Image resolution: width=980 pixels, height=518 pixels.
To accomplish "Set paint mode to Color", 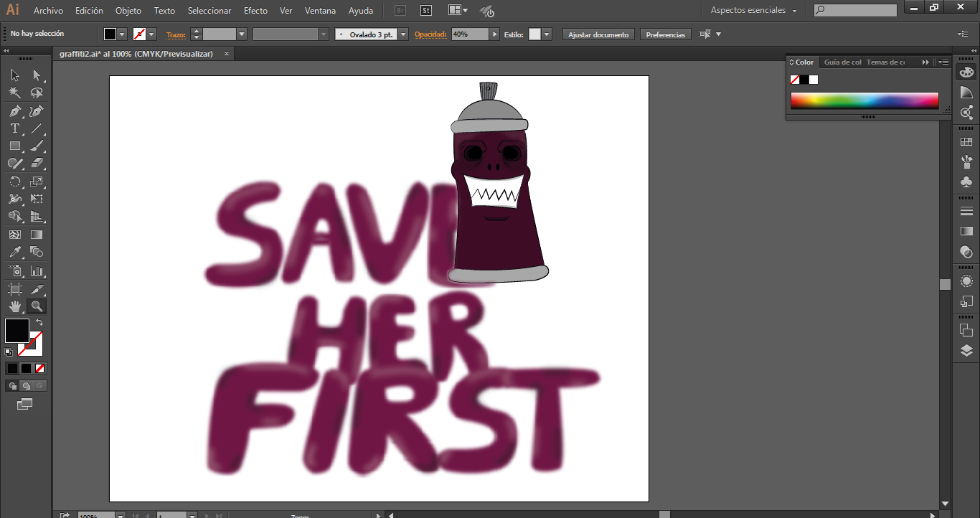I will 12,368.
